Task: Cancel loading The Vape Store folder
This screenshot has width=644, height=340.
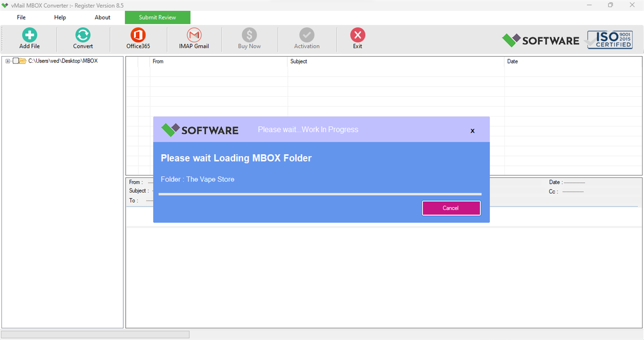Action: (451, 208)
